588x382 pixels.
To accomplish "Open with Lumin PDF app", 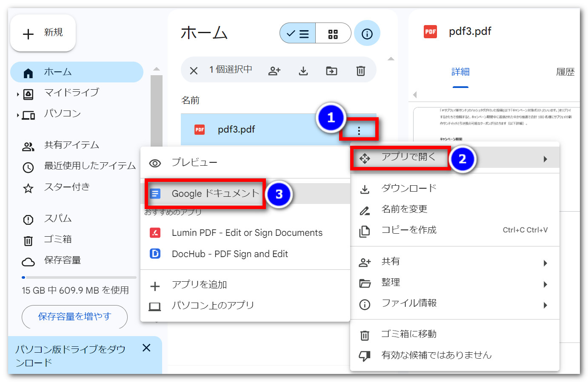I will (x=245, y=233).
